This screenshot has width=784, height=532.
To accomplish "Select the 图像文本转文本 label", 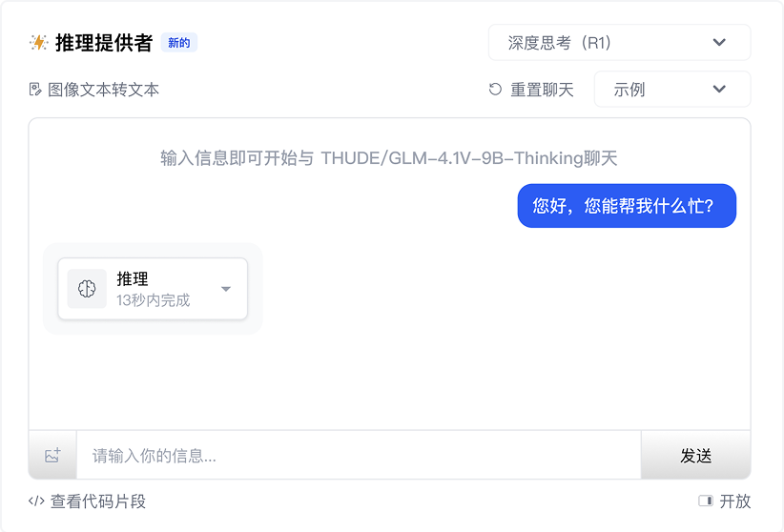I will click(104, 90).
